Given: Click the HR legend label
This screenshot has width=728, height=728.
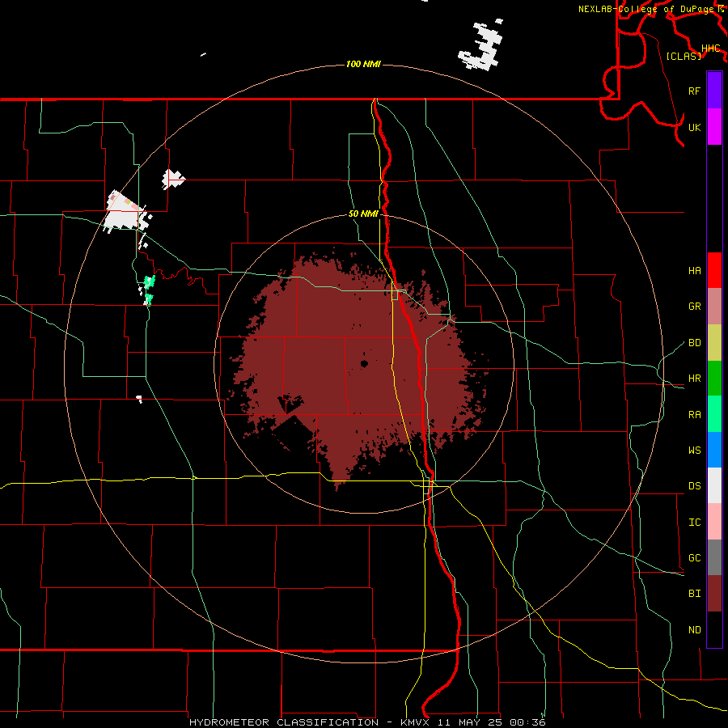Looking at the screenshot, I should [694, 379].
